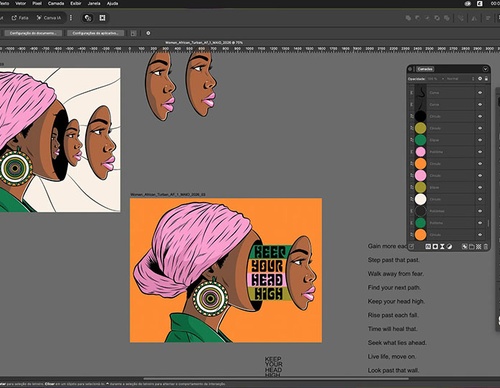This screenshot has width=500, height=388.
Task: Click the round button left of Camadas tab
Action: point(410,69)
